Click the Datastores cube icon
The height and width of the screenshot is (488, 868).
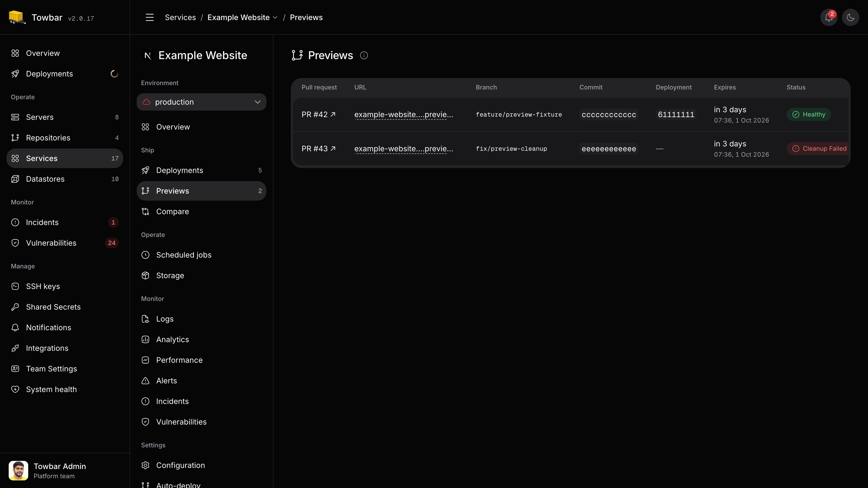pos(15,179)
